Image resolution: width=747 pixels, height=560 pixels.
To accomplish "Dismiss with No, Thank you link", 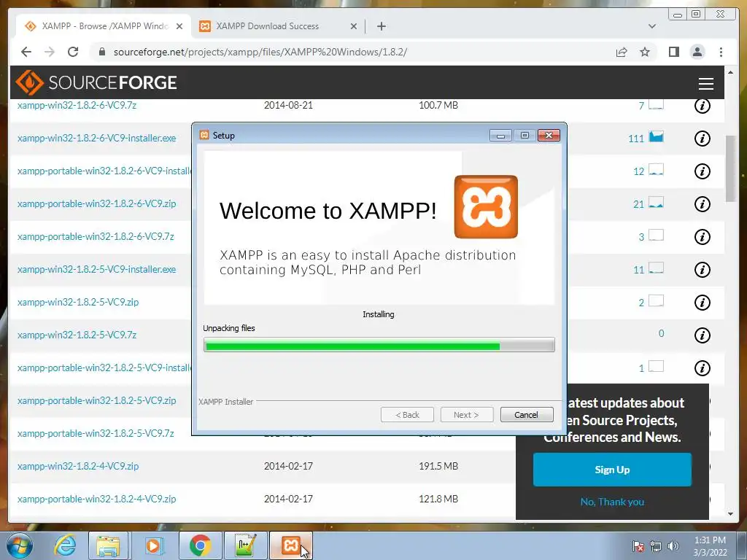I will click(612, 502).
